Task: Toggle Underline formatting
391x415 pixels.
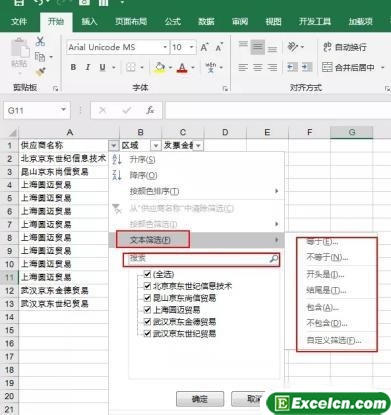Action: [103, 67]
